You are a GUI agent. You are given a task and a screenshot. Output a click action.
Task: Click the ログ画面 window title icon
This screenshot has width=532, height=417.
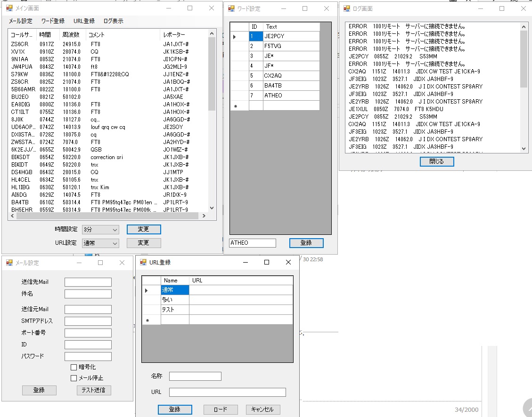[347, 8]
